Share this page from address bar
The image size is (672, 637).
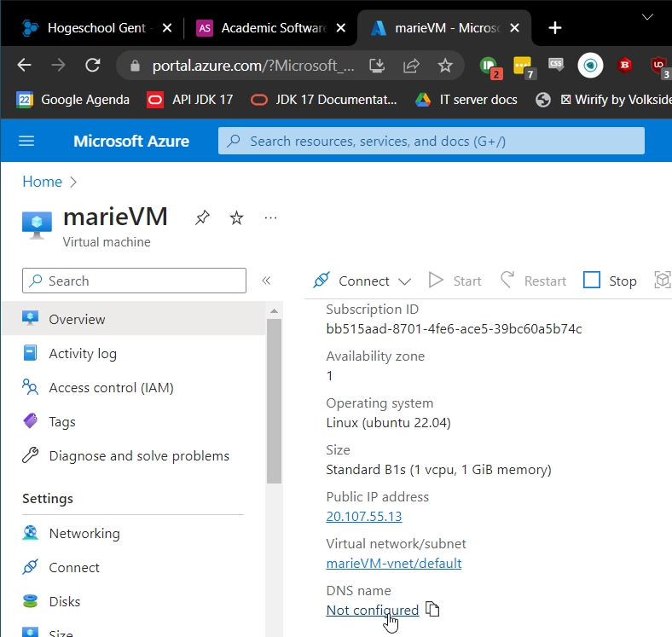point(411,66)
